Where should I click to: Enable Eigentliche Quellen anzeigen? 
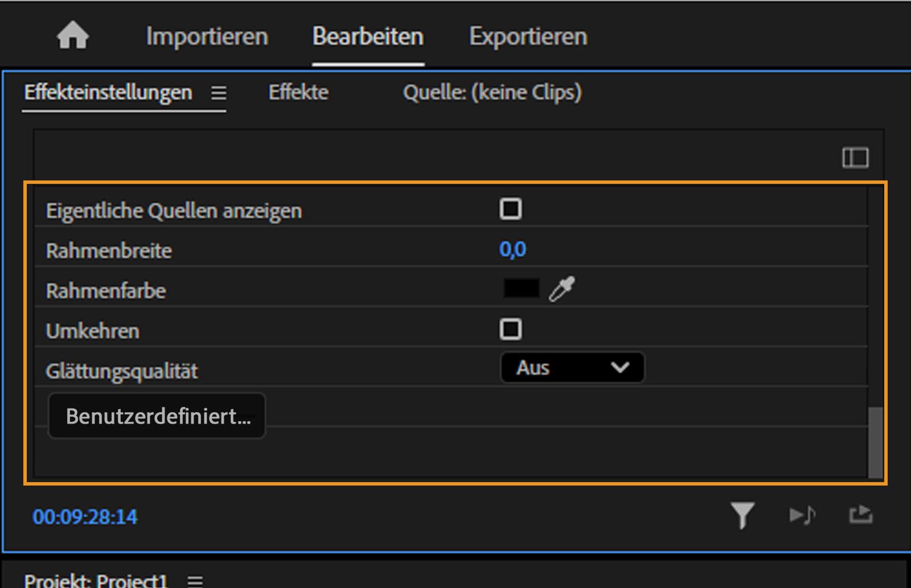[x=511, y=209]
